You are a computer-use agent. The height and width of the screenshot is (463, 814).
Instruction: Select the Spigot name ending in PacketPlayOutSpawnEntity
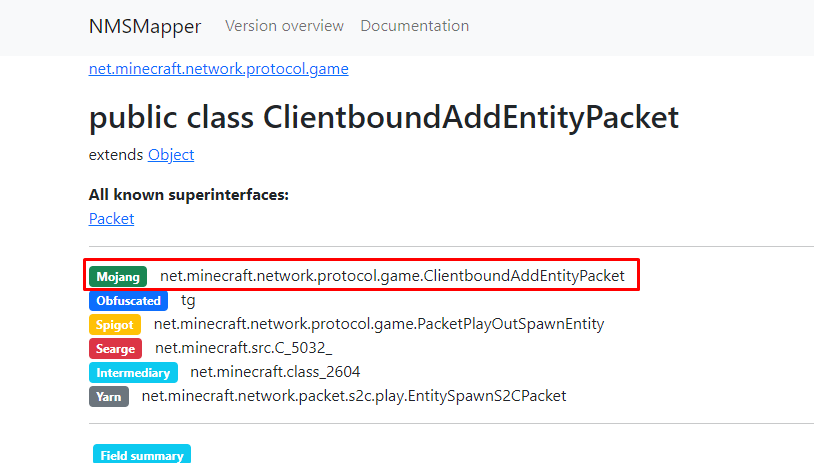379,324
